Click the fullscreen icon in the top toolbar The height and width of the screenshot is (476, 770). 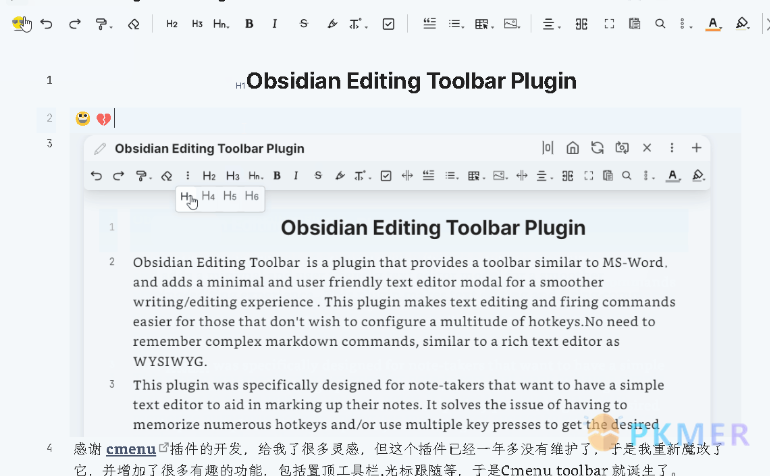pos(609,24)
